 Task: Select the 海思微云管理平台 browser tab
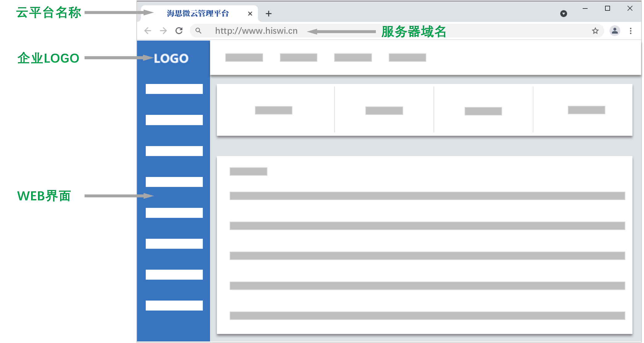click(197, 14)
